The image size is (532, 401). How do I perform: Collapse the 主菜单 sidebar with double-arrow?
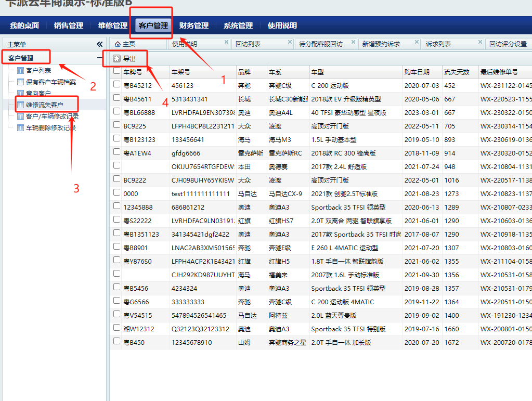pos(99,44)
